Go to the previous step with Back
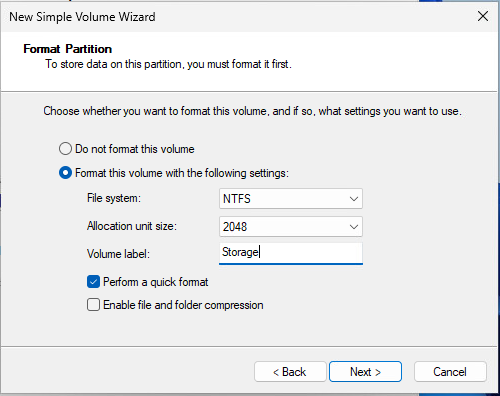 click(290, 372)
